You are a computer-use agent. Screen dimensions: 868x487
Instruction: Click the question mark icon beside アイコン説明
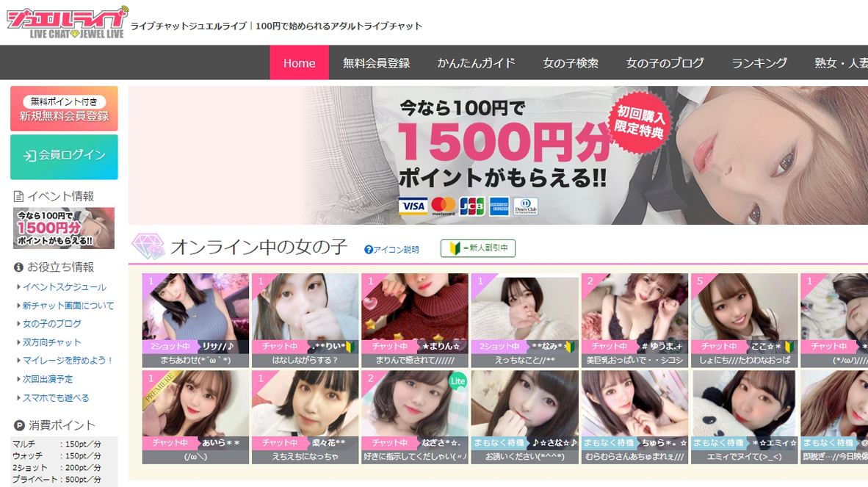pos(369,250)
